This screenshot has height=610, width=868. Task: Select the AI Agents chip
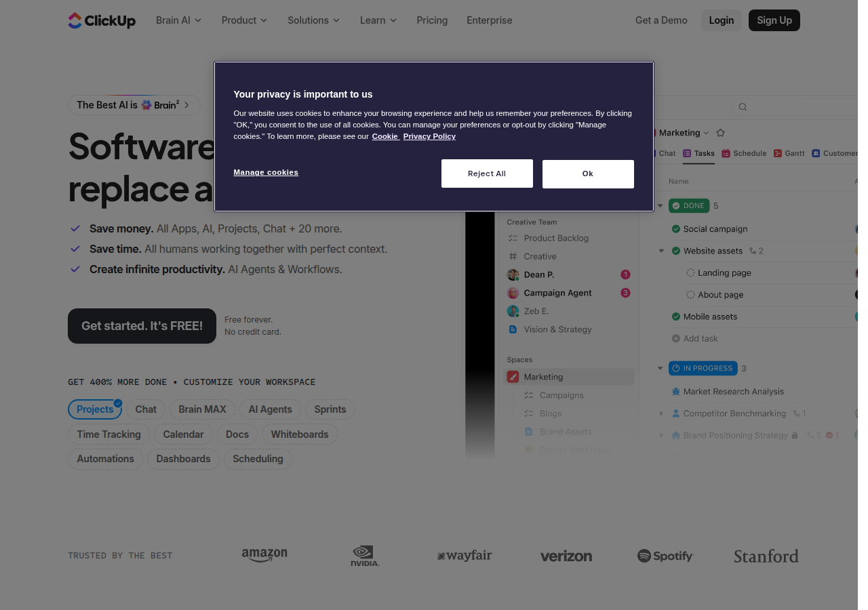[270, 409]
